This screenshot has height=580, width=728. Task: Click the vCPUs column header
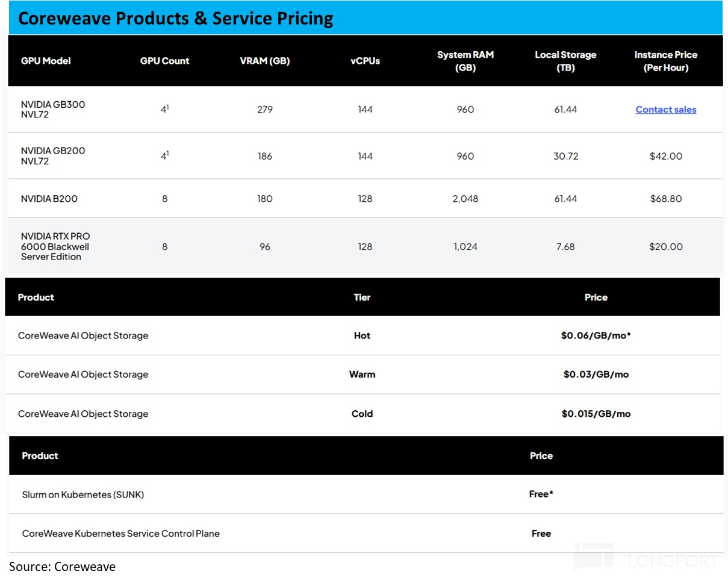click(365, 61)
